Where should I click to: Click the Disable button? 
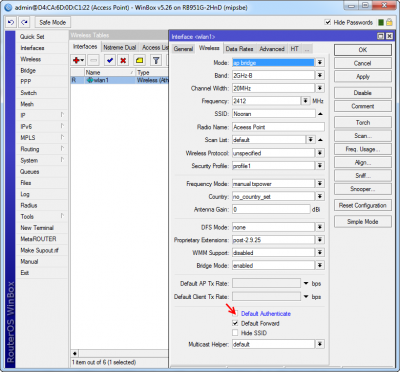(x=363, y=93)
